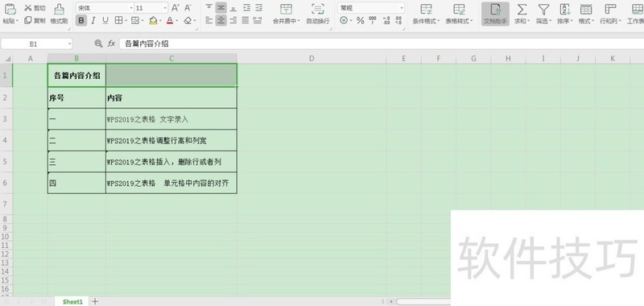Click the Sum (求和) sigma icon

pos(522,10)
